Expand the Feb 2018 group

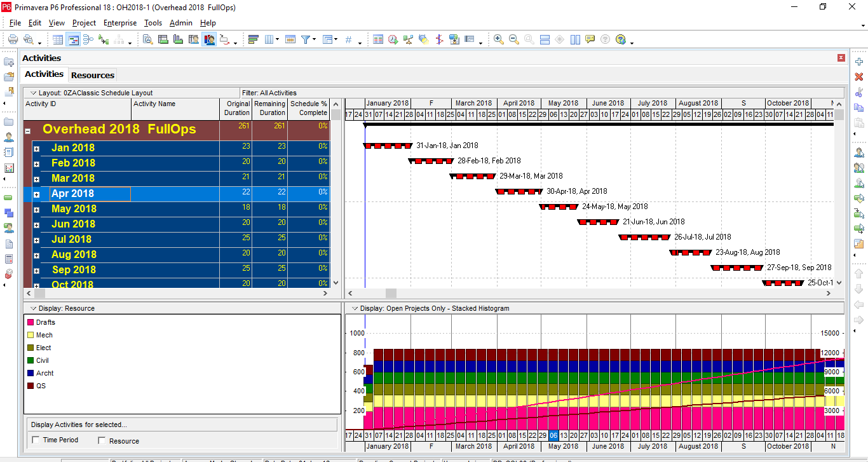click(x=36, y=164)
